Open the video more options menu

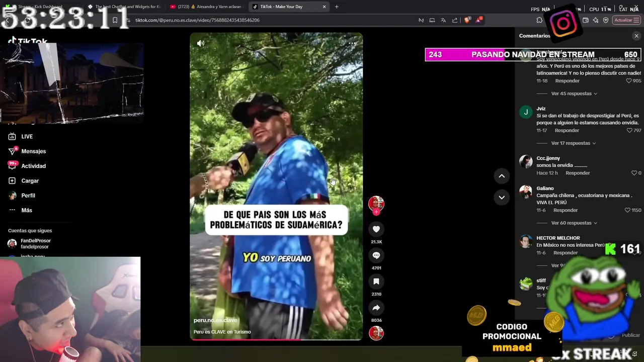point(352,44)
